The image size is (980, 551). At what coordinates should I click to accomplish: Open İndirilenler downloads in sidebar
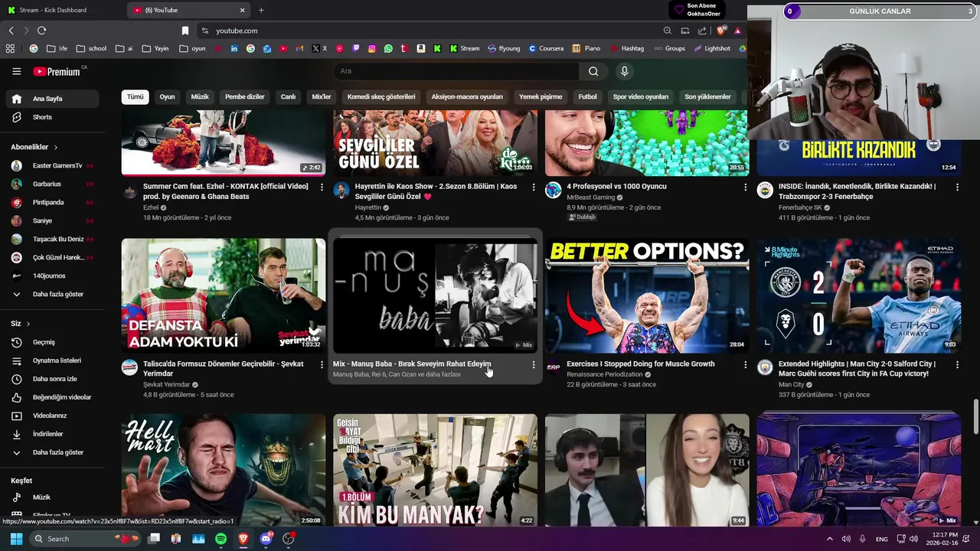(51, 434)
